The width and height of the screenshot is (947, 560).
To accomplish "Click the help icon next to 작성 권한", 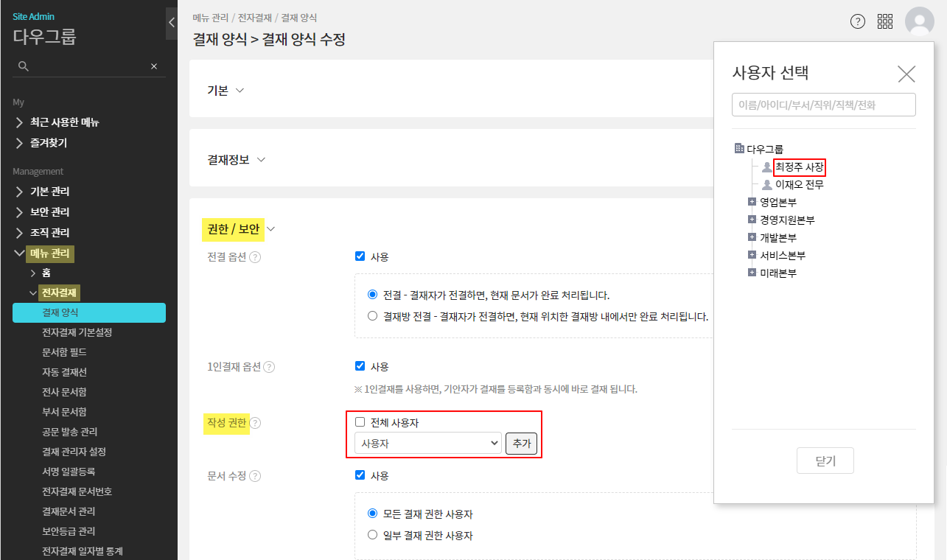I will tap(255, 423).
